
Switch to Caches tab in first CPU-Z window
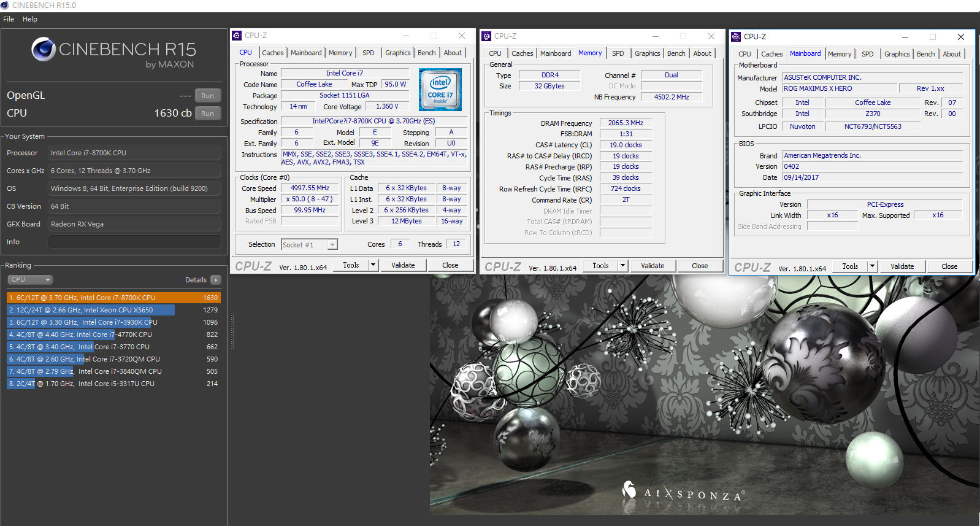pyautogui.click(x=273, y=53)
